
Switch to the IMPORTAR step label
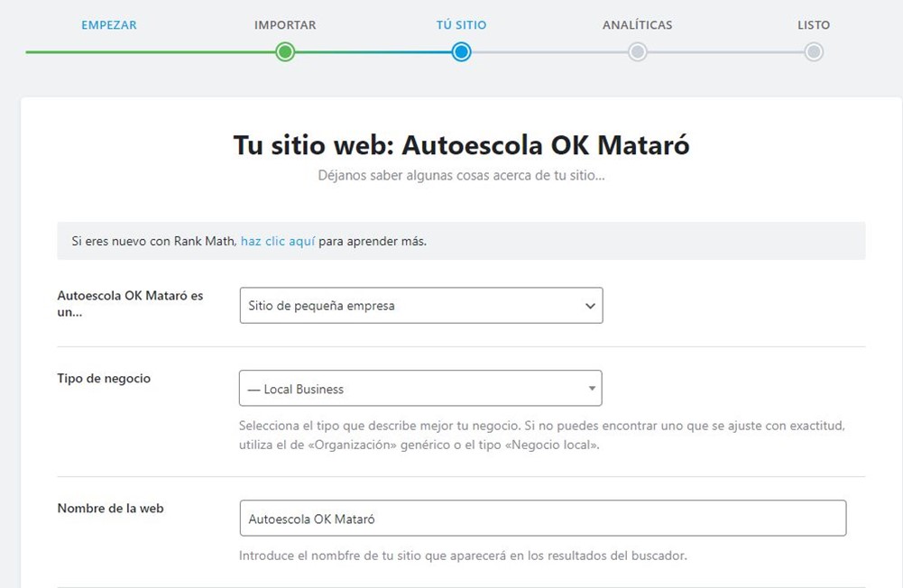pos(285,25)
